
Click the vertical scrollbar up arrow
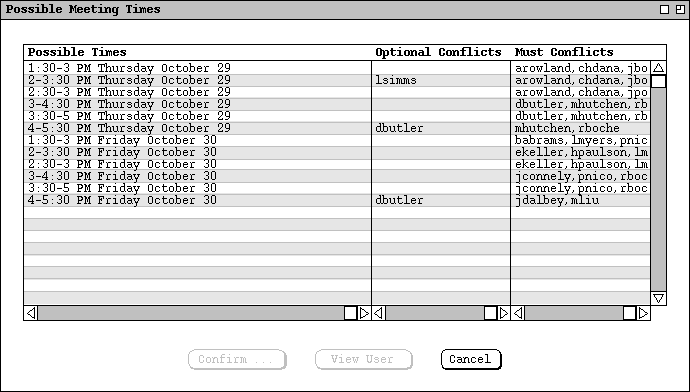tap(658, 68)
